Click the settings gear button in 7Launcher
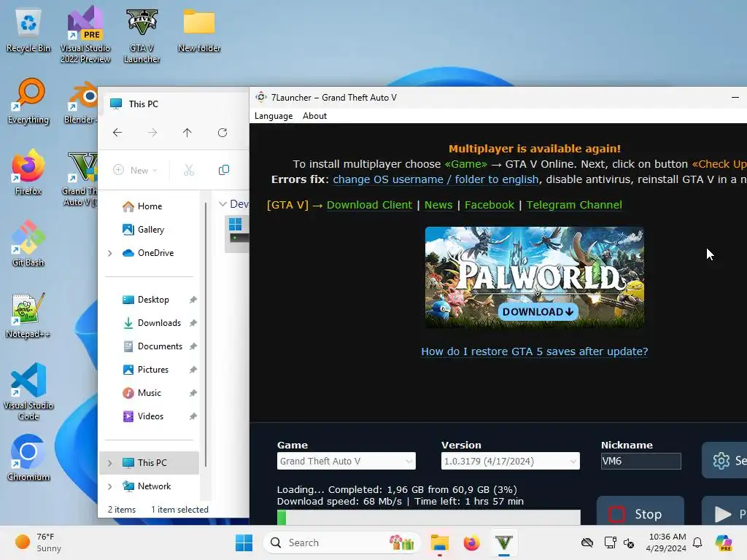Viewport: 747px width, 560px height. [x=724, y=461]
